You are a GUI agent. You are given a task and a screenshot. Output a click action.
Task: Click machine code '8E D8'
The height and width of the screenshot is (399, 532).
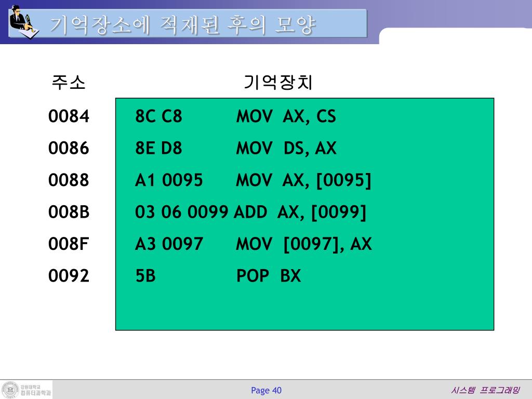coord(158,148)
